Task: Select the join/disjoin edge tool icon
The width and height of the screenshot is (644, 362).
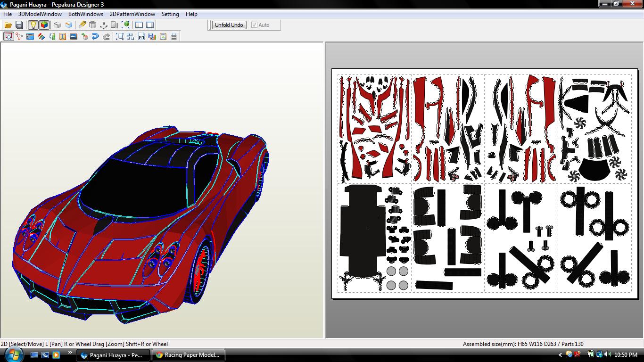Action: [x=19, y=36]
